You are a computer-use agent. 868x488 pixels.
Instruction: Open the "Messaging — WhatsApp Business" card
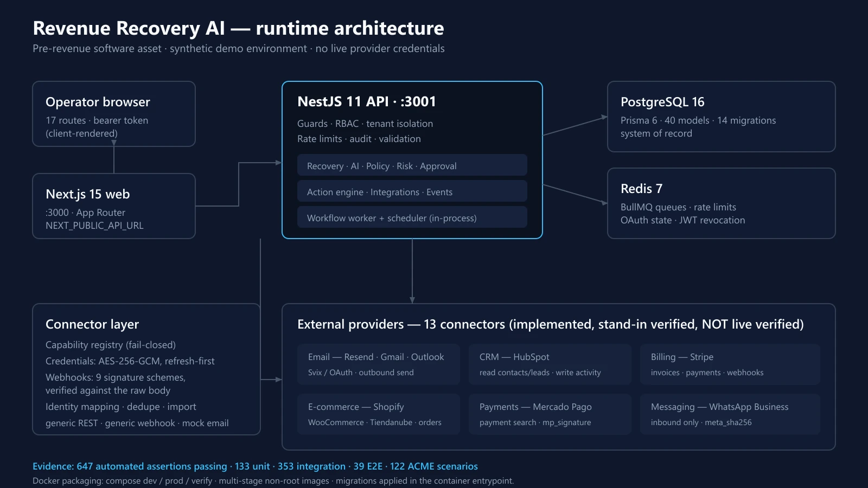[x=730, y=414]
